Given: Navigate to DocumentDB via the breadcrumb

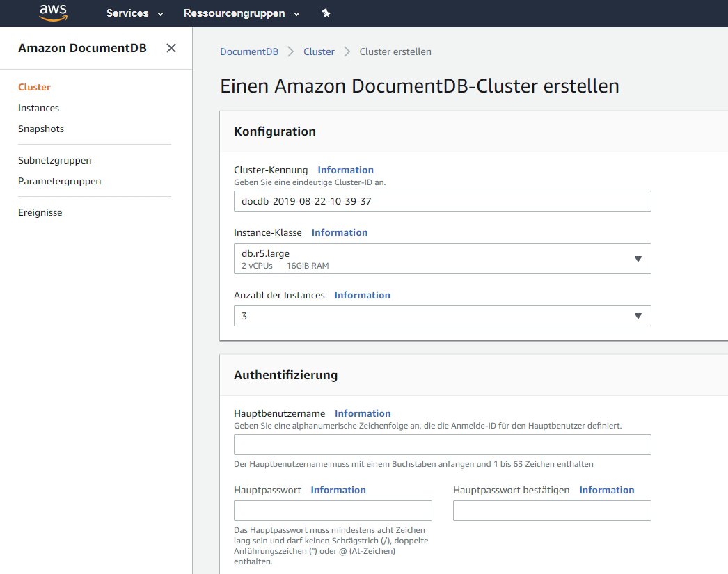Looking at the screenshot, I should pyautogui.click(x=248, y=51).
